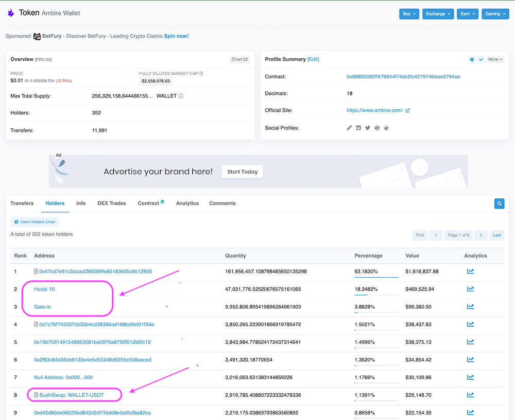Viewport: 515px width, 420px height.
Task: Expand the Gaming dropdown
Action: coord(495,14)
